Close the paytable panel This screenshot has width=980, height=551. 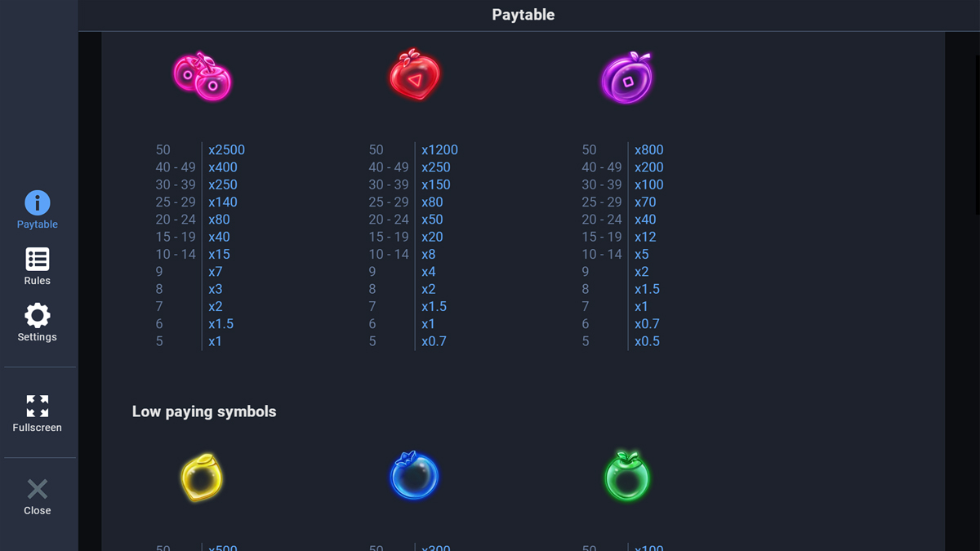[x=38, y=496]
